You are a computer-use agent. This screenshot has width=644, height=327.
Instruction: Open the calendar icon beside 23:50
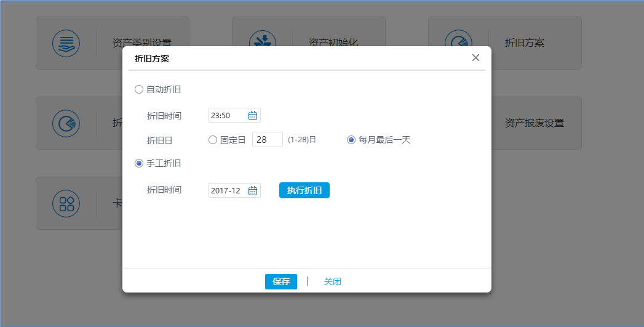[x=253, y=115]
